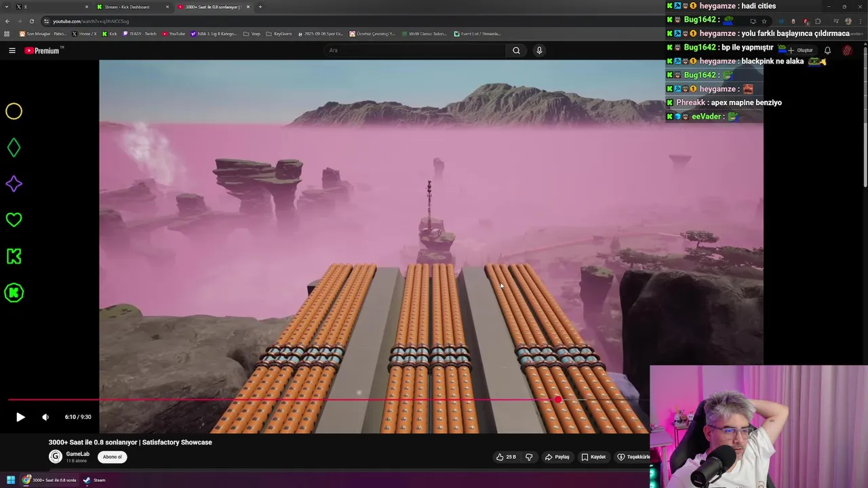The image size is (868, 488).
Task: Start voice search with the microphone
Action: pos(539,50)
